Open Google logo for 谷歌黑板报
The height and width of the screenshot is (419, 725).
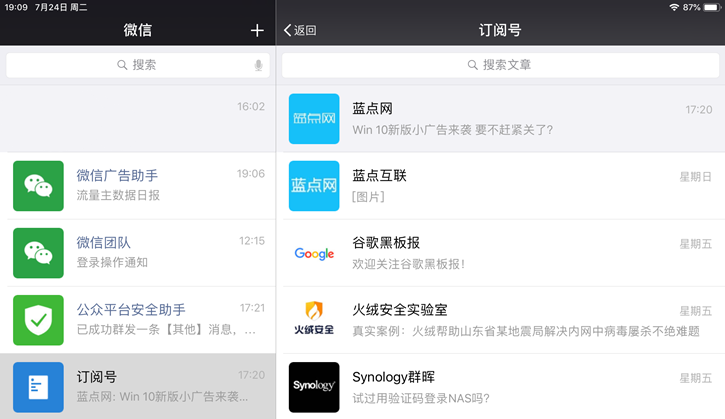coord(314,253)
